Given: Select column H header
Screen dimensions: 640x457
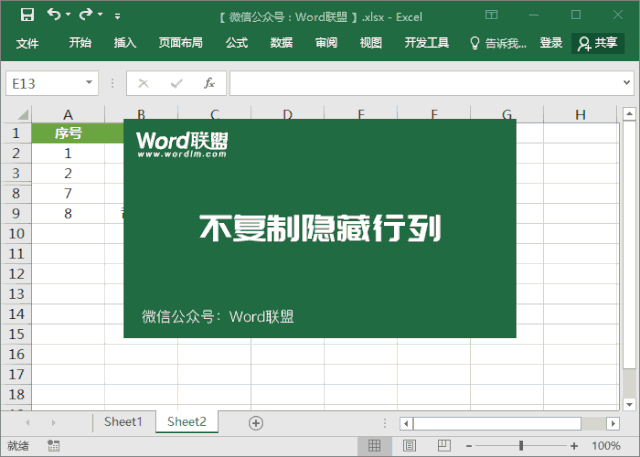Looking at the screenshot, I should click(x=580, y=115).
